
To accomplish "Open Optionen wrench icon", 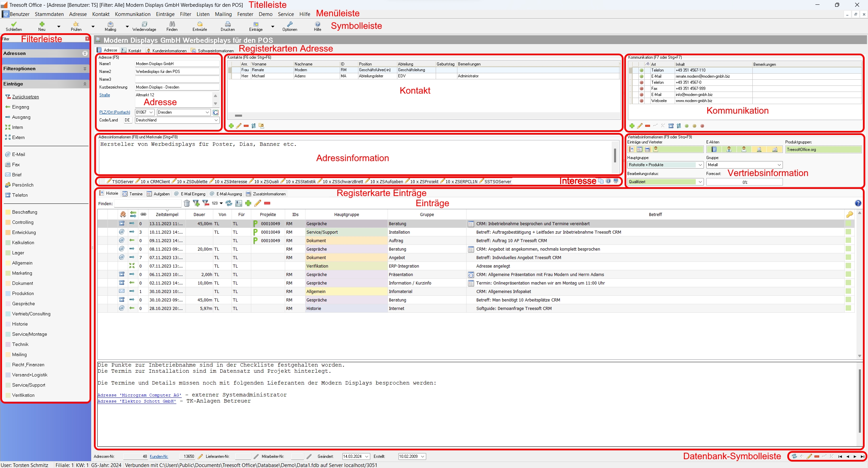I will [x=290, y=24].
